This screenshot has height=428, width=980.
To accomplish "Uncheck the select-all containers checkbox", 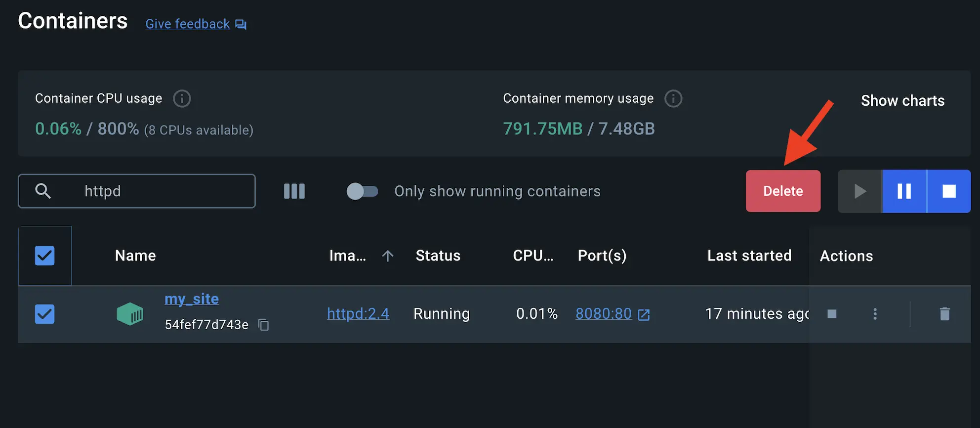I will point(44,256).
